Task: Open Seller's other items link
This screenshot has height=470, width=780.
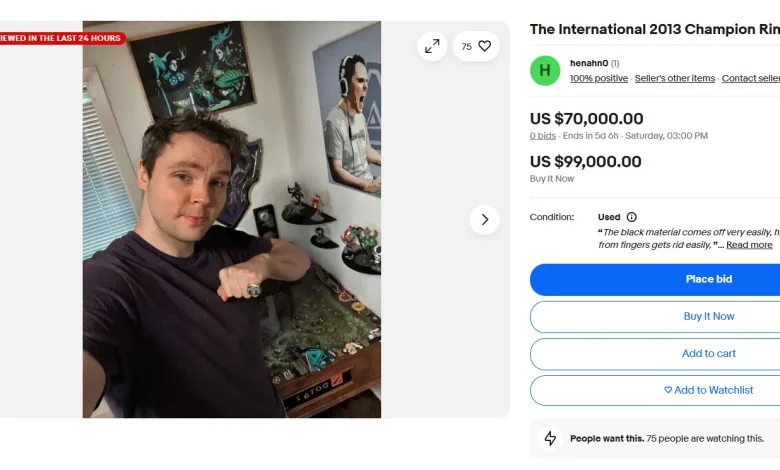Action: pyautogui.click(x=675, y=79)
